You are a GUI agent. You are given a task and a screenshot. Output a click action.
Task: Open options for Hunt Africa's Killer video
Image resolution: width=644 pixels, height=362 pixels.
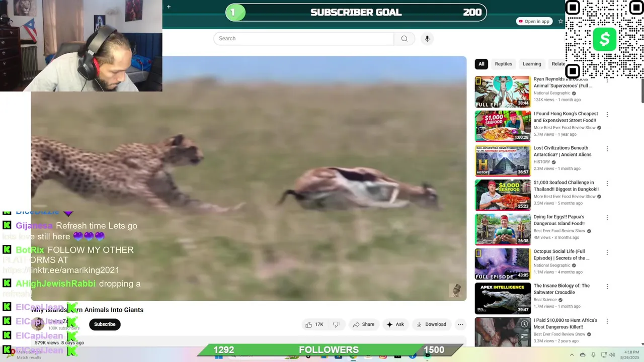point(607,321)
